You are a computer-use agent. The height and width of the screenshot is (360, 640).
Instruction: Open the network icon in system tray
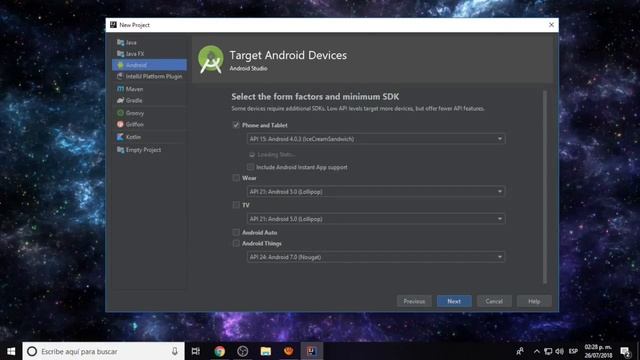tap(548, 351)
